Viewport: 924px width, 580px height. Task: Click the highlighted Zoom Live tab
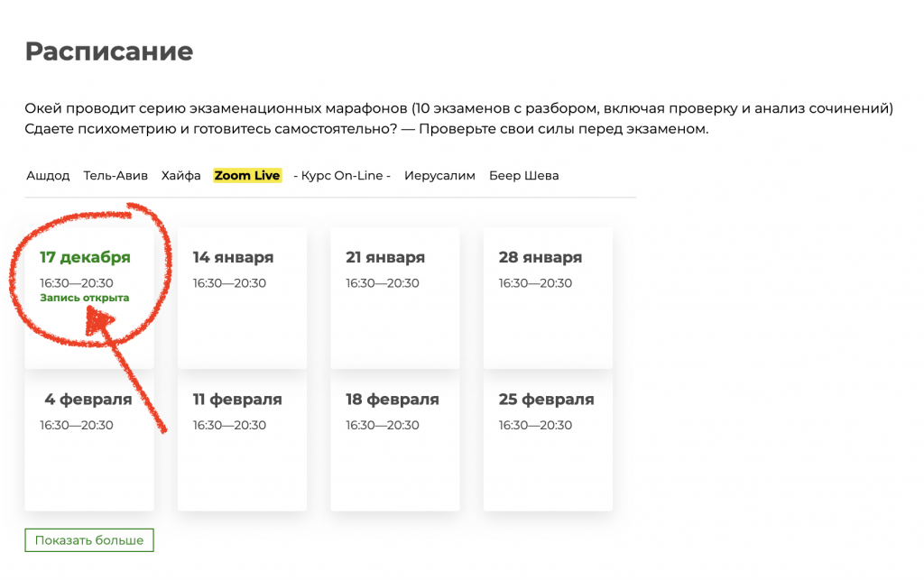click(247, 176)
